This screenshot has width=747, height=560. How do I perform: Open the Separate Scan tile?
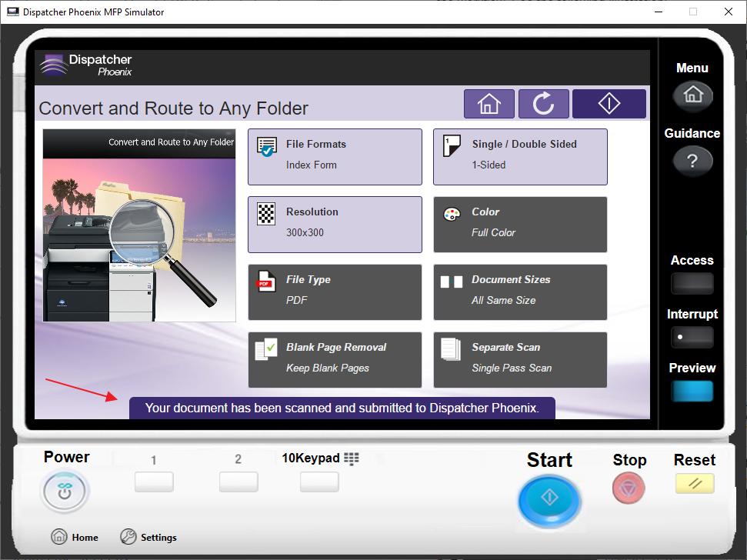tap(520, 359)
